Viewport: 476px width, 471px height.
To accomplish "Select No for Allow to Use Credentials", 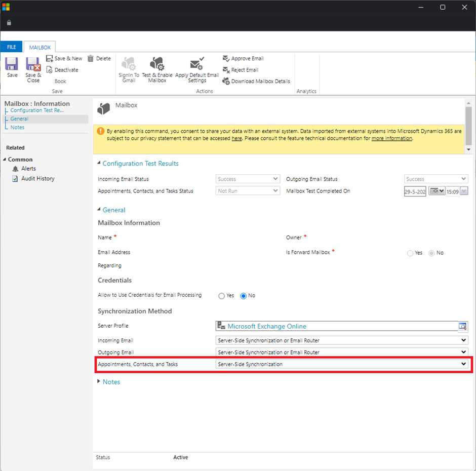I will pos(244,296).
